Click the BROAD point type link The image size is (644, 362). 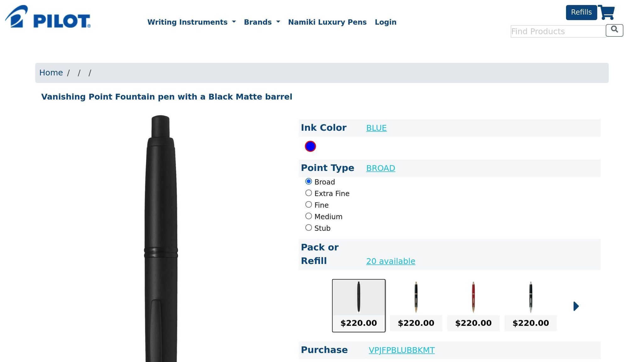380,168
